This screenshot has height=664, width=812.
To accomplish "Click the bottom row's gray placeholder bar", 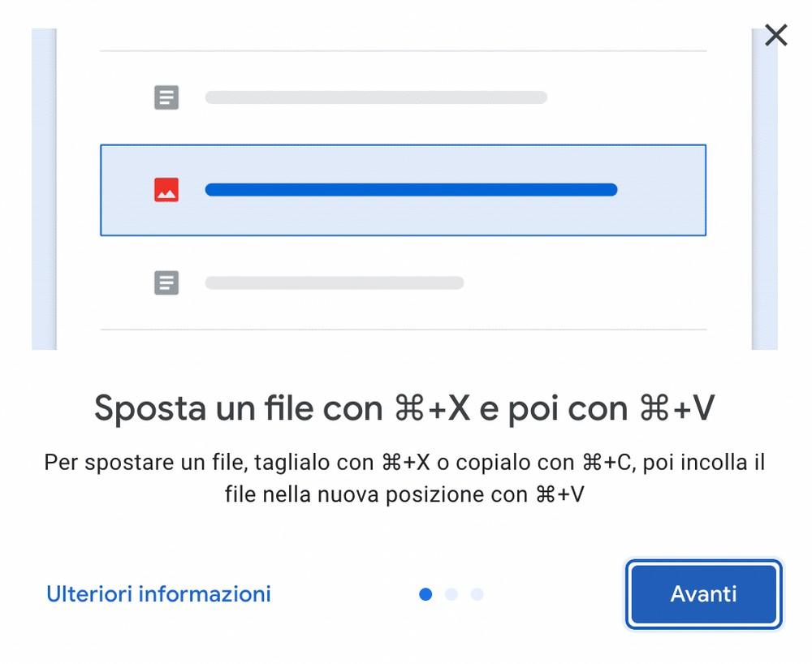I will pos(334,283).
